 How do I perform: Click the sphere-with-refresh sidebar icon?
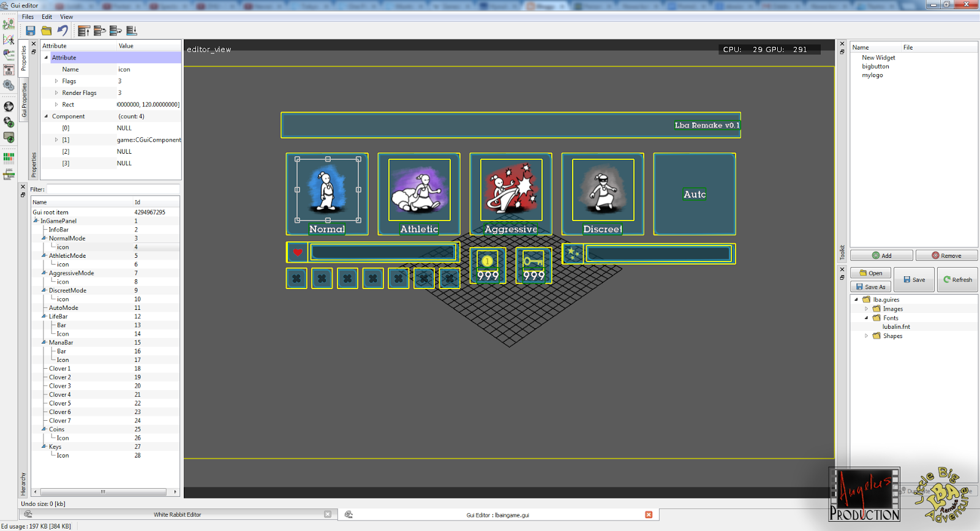coord(9,122)
